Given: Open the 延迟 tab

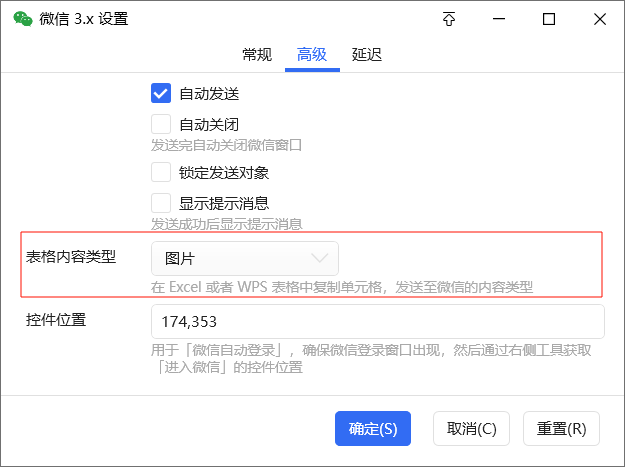Looking at the screenshot, I should (x=367, y=55).
